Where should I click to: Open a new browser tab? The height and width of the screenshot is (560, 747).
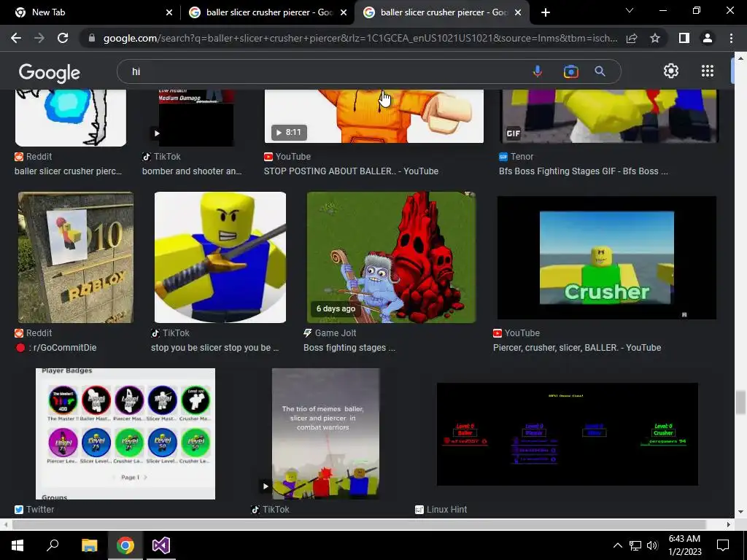546,12
